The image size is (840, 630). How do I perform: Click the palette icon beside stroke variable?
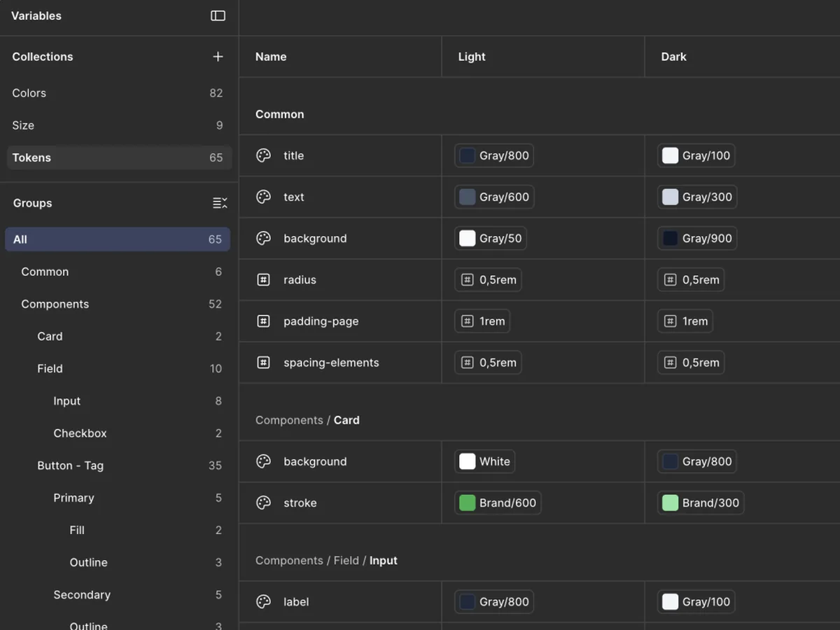[263, 503]
